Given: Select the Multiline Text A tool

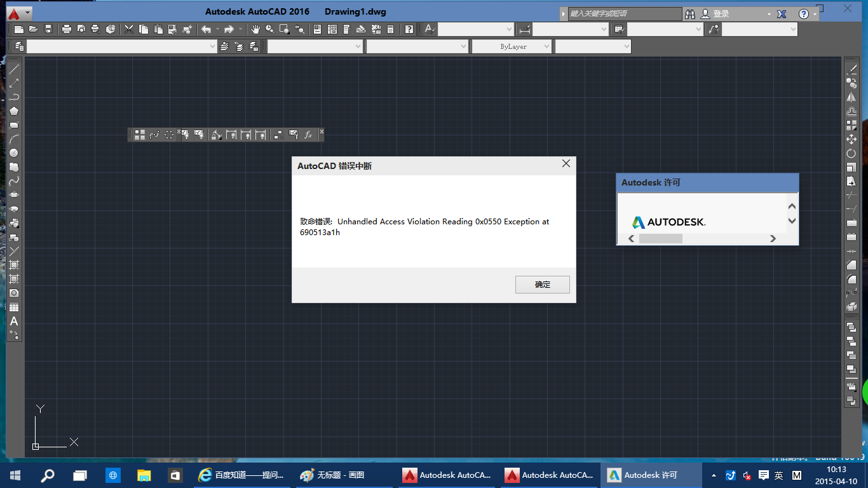Looking at the screenshot, I should (14, 321).
